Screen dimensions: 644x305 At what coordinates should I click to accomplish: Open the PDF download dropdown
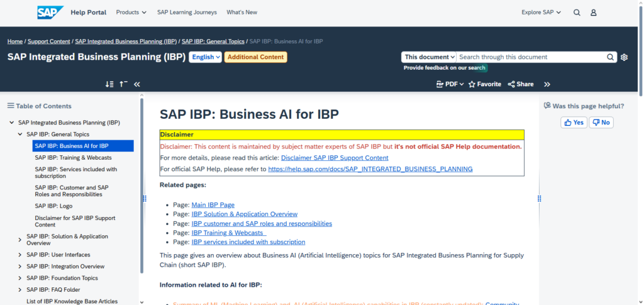(x=450, y=84)
